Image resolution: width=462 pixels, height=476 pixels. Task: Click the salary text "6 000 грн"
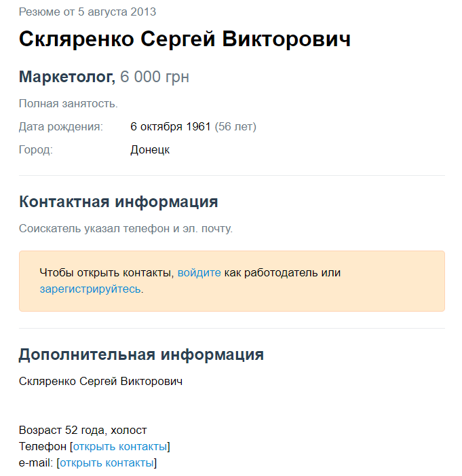click(155, 77)
